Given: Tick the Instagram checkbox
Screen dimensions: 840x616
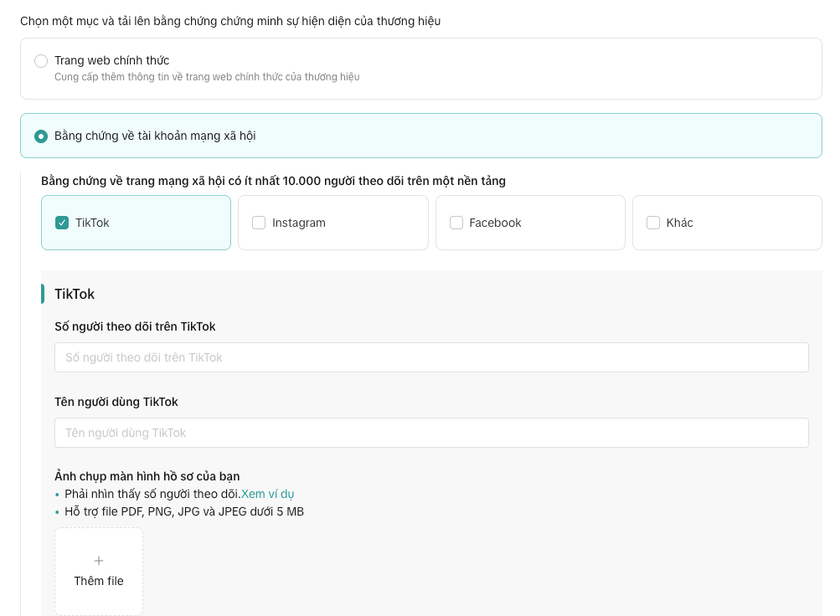Looking at the screenshot, I should coord(259,223).
